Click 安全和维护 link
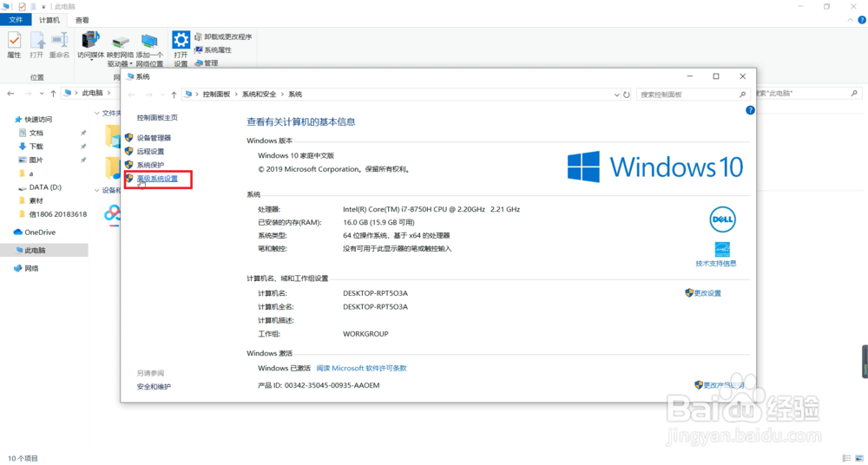 click(x=154, y=386)
